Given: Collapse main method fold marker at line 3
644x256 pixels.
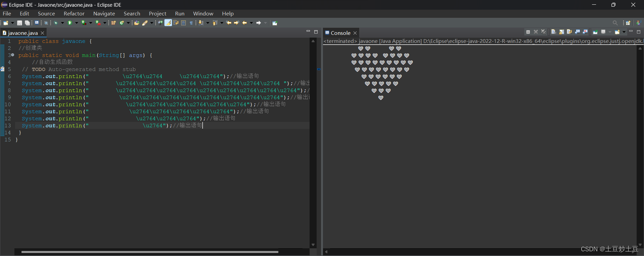Looking at the screenshot, I should (13, 55).
